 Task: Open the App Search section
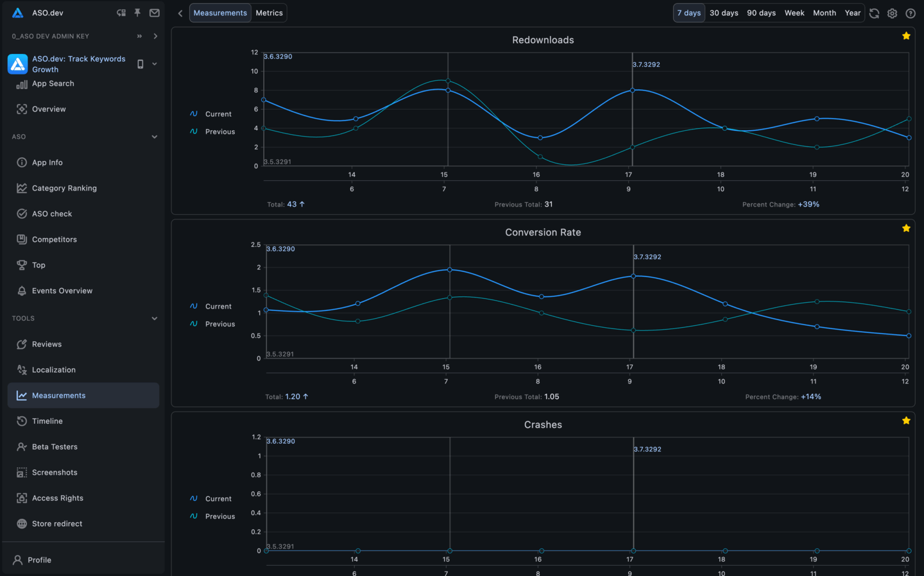[x=53, y=83]
